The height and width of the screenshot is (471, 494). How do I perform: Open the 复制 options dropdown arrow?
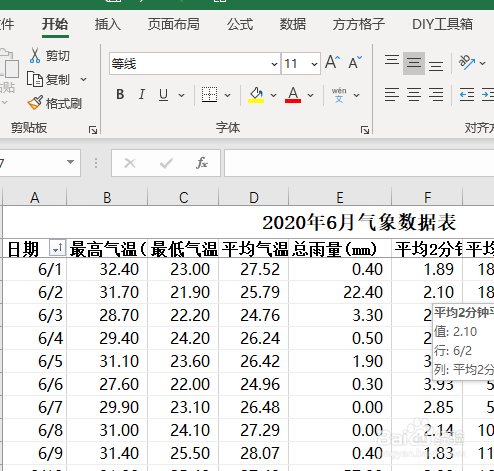click(x=84, y=80)
